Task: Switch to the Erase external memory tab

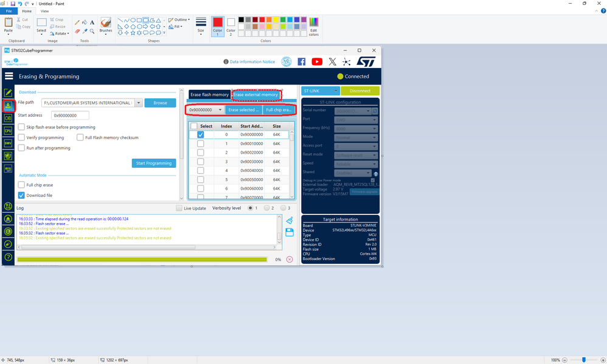Action: point(255,95)
